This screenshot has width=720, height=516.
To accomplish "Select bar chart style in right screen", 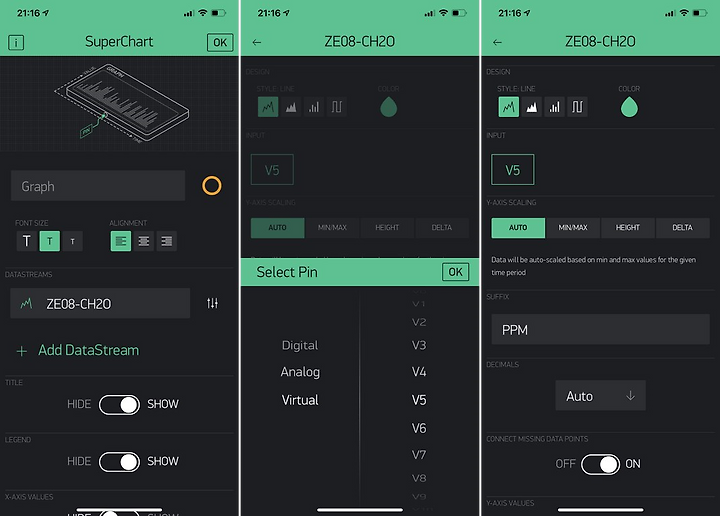I will click(554, 107).
